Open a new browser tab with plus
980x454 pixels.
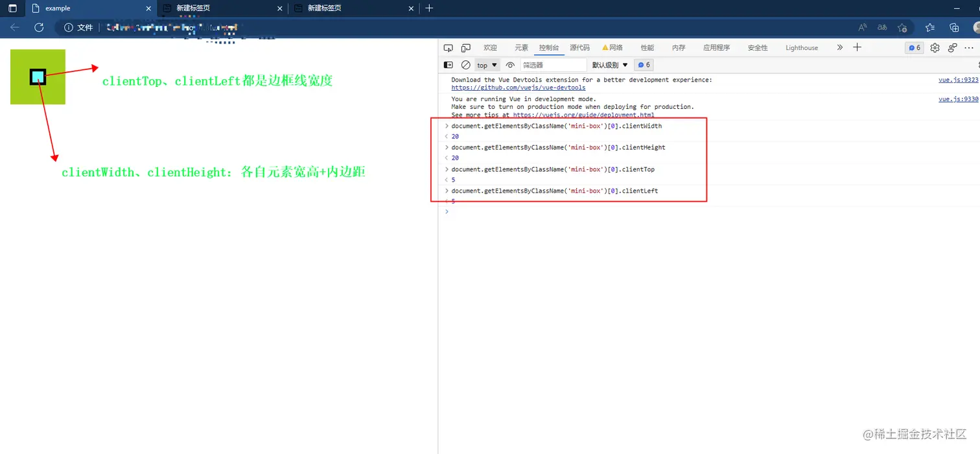(429, 8)
